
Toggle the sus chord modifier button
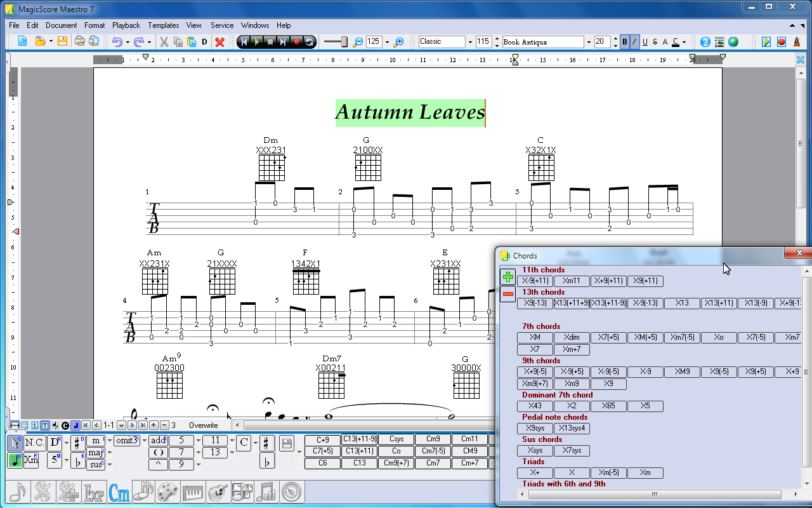pos(96,465)
